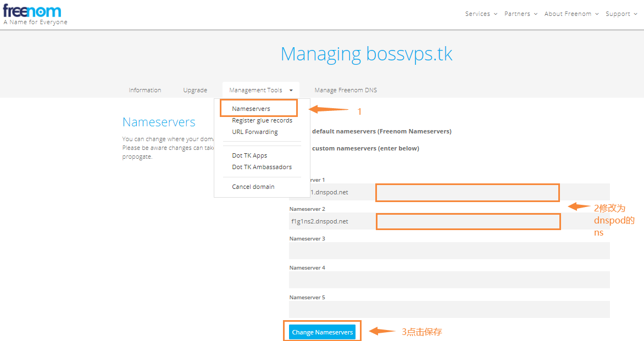Click the Nameserver 2 input field
This screenshot has width=644, height=341.
449,221
